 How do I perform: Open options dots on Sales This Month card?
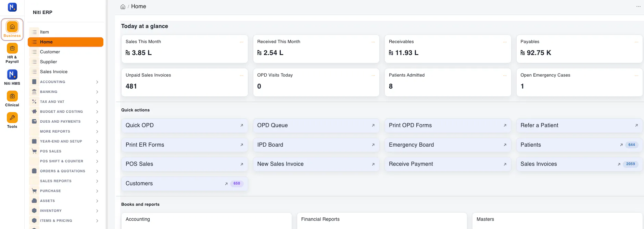tap(241, 42)
